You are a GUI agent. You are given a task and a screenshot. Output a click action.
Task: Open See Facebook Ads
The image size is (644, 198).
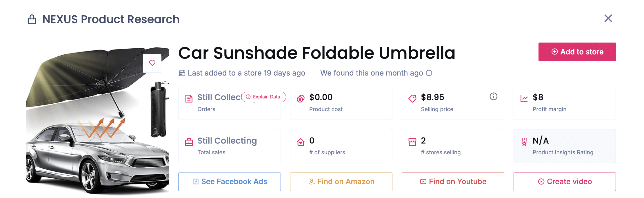(x=229, y=181)
